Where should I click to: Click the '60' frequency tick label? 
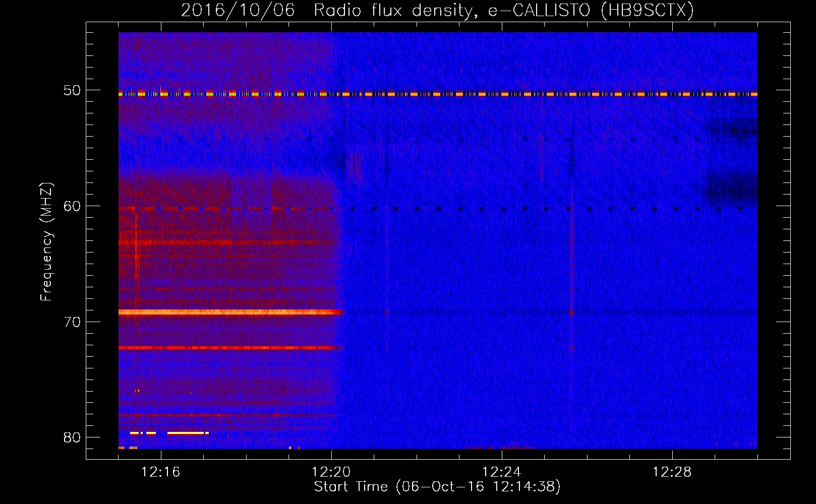point(72,206)
